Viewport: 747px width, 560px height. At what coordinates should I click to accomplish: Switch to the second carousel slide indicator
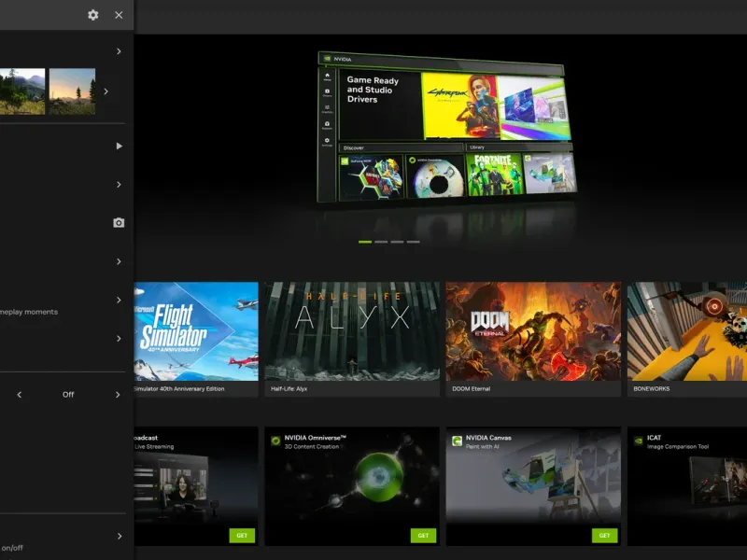(381, 242)
